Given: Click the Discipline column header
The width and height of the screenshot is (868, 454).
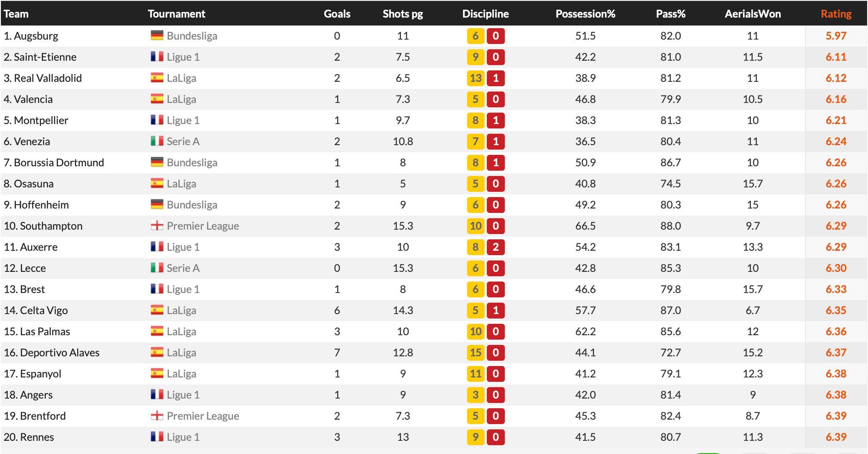Looking at the screenshot, I should tap(485, 14).
